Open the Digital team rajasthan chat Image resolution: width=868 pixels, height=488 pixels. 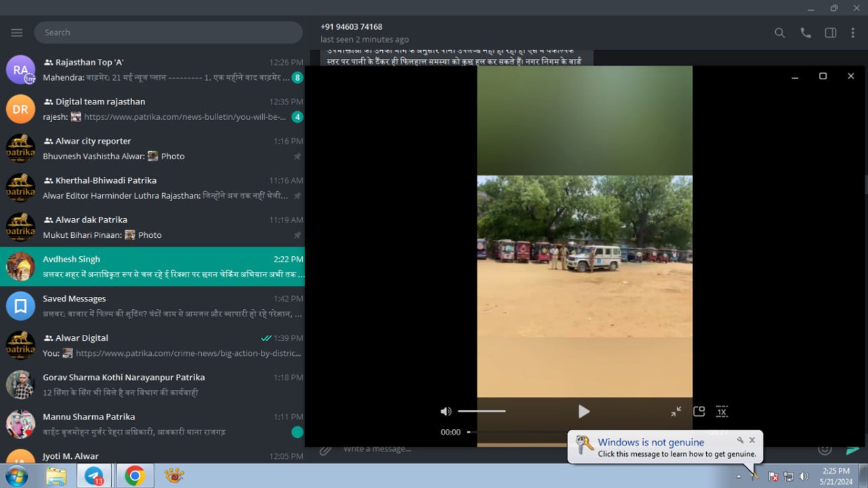[152, 109]
